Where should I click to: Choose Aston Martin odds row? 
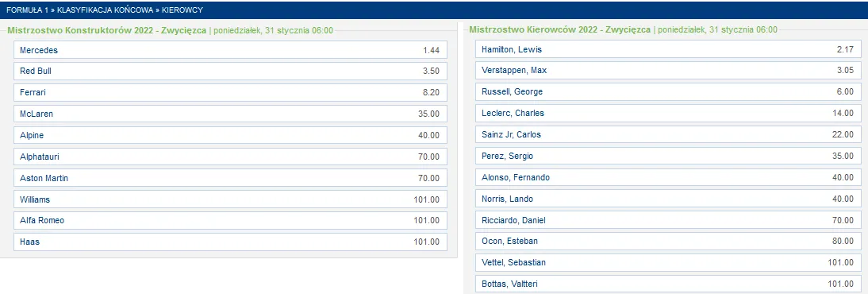(230, 178)
